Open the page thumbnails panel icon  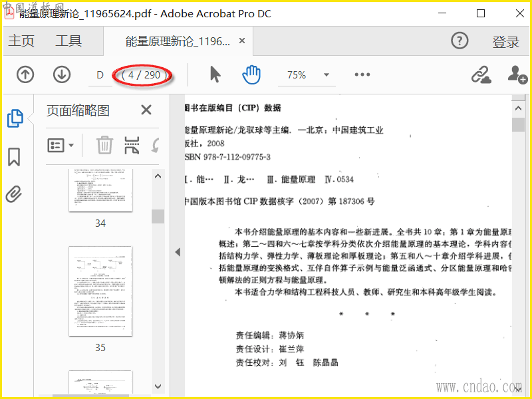coord(15,118)
